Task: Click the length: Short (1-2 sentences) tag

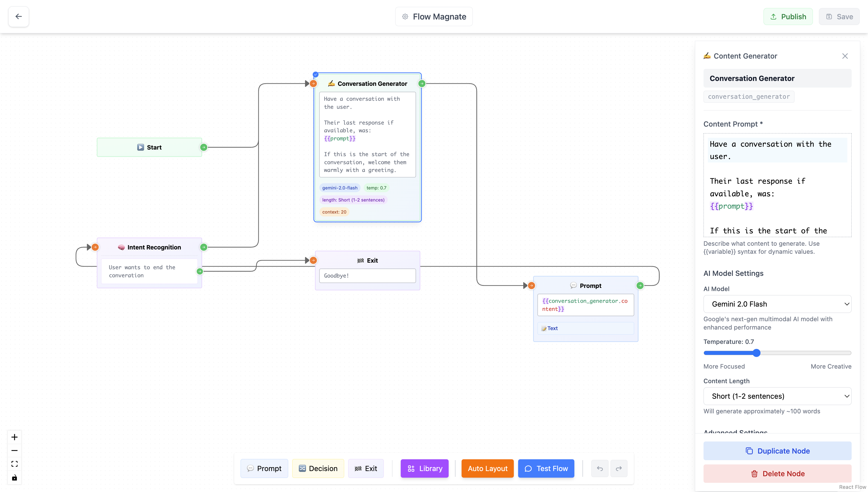Action: click(x=353, y=200)
